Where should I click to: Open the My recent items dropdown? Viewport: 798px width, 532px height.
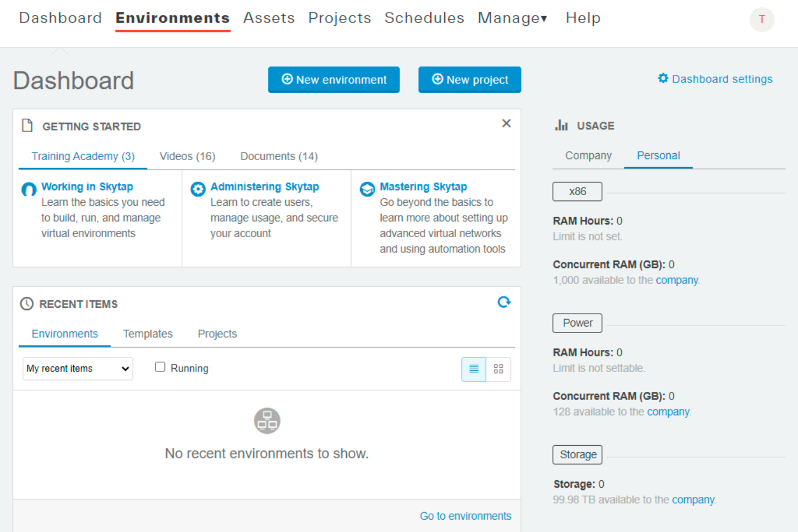(x=77, y=369)
